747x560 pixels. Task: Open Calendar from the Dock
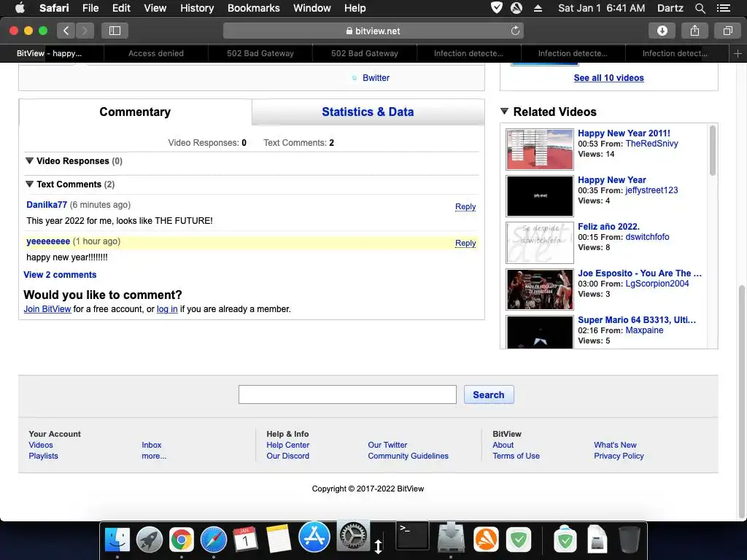pos(245,540)
